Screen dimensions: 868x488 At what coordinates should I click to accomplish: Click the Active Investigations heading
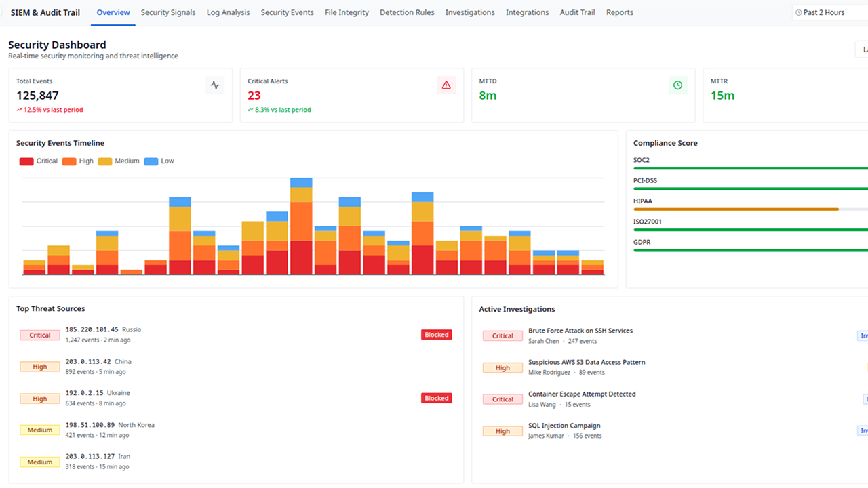coord(517,309)
